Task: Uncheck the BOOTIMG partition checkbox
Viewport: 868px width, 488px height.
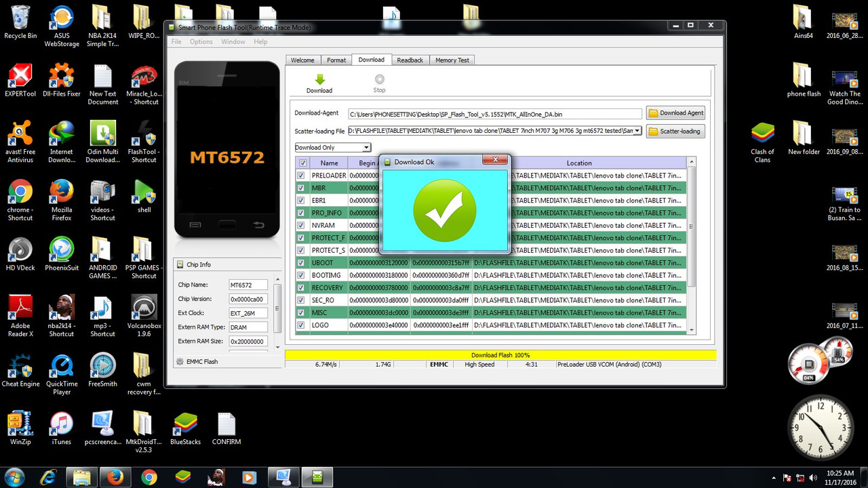Action: (301, 275)
